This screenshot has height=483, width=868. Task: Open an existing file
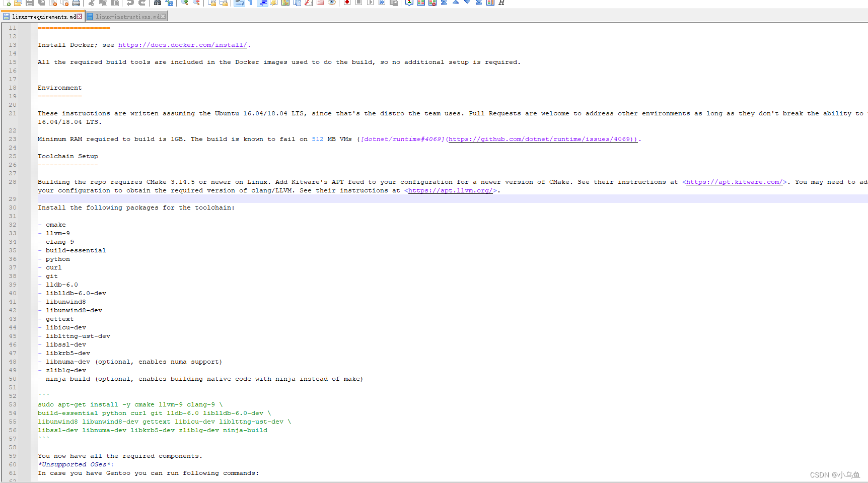pyautogui.click(x=18, y=3)
